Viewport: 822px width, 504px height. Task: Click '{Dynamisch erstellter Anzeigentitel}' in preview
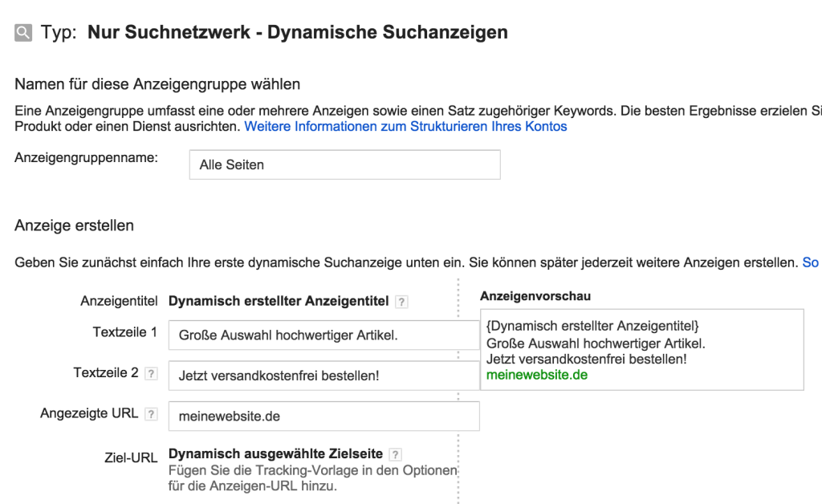592,326
